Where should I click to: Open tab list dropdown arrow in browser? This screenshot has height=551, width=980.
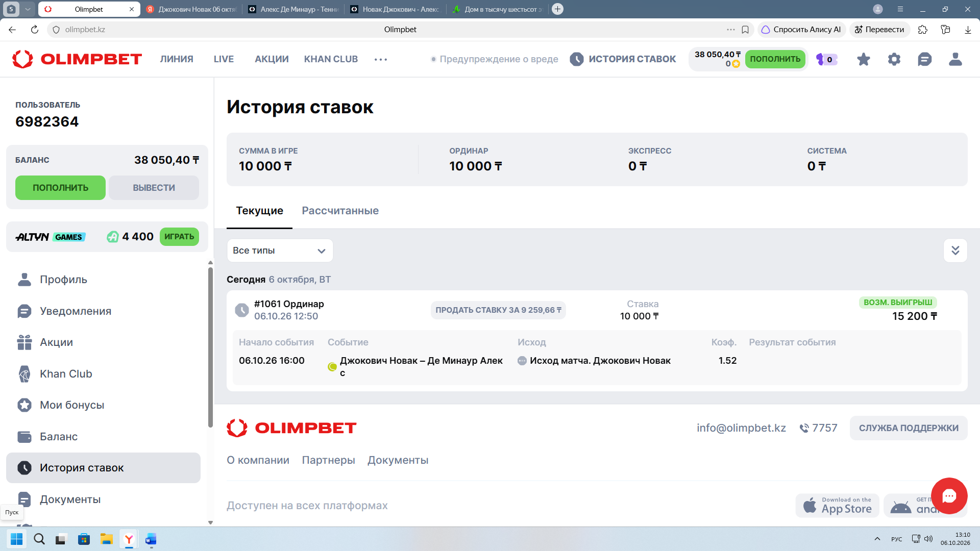point(28,9)
